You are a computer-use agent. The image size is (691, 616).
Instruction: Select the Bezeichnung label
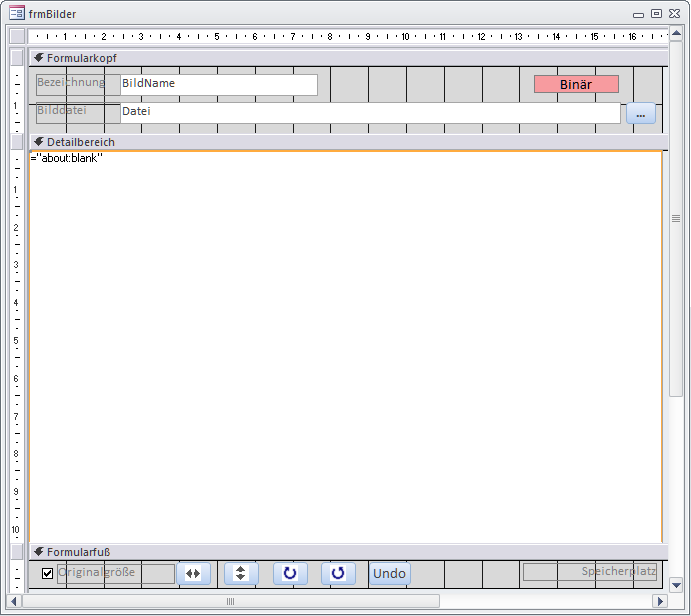pyautogui.click(x=78, y=85)
